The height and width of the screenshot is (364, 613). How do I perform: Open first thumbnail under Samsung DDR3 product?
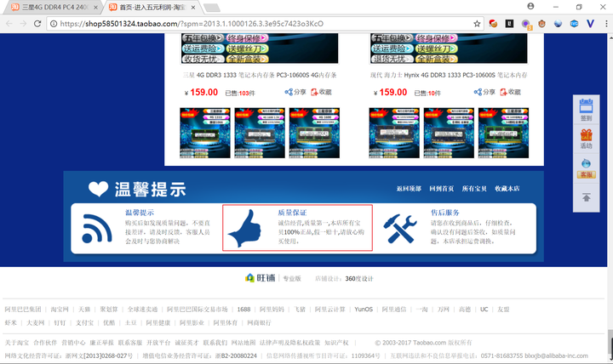click(205, 134)
